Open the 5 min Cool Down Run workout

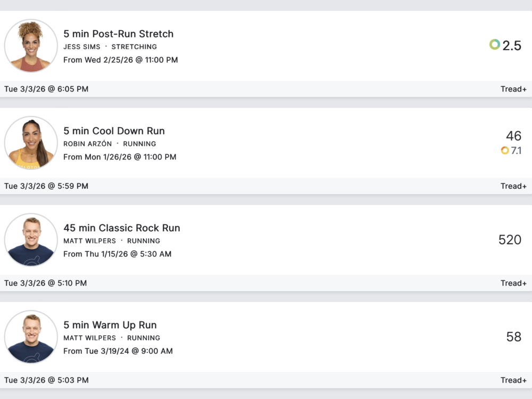[114, 131]
